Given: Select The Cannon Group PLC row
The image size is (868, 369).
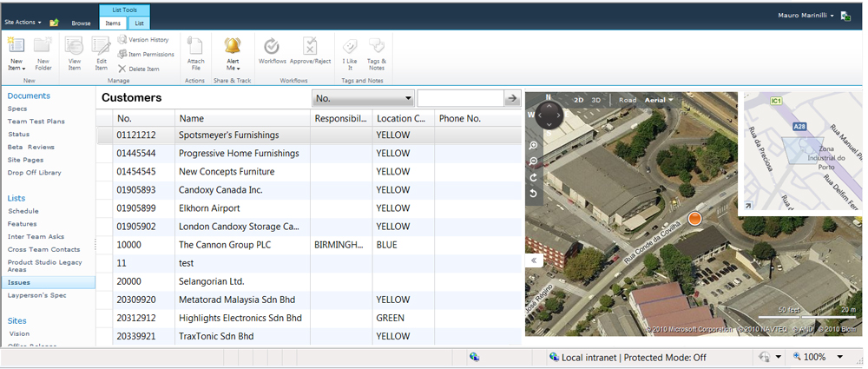Looking at the screenshot, I should [x=310, y=245].
